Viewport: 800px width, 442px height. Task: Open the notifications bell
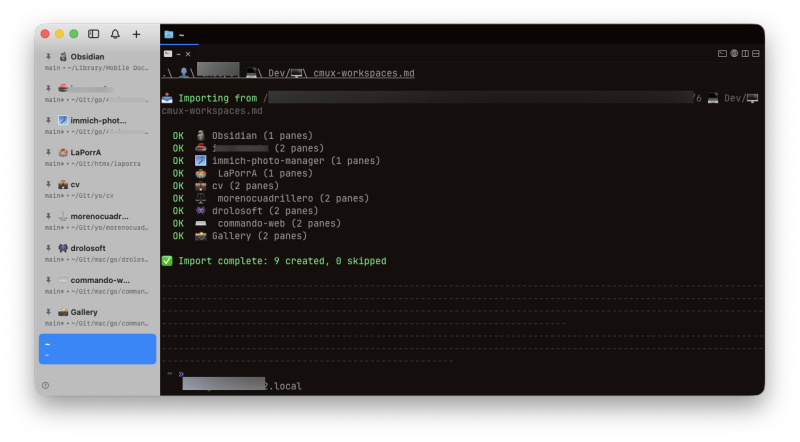tap(115, 34)
